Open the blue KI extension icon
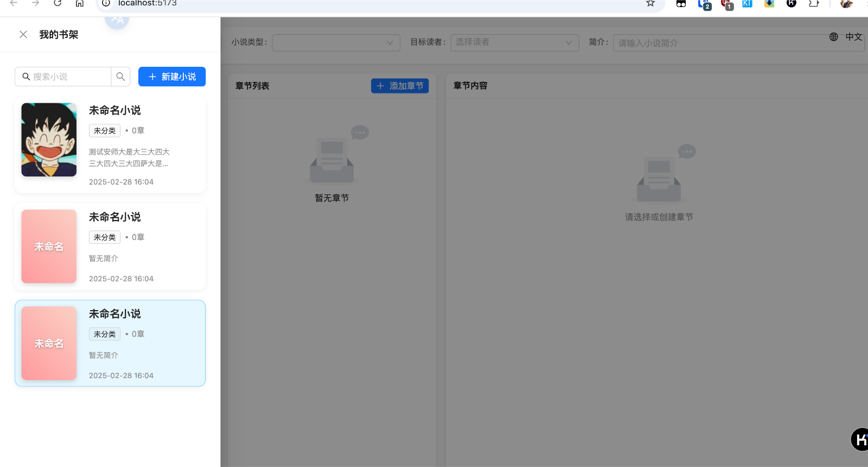 point(747,3)
